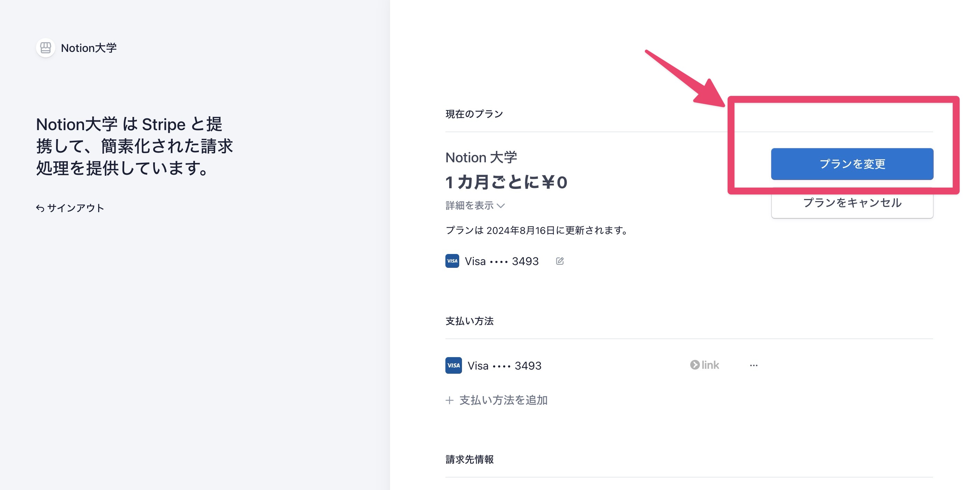Click the Visa card logo in 支払い方法

(x=453, y=365)
